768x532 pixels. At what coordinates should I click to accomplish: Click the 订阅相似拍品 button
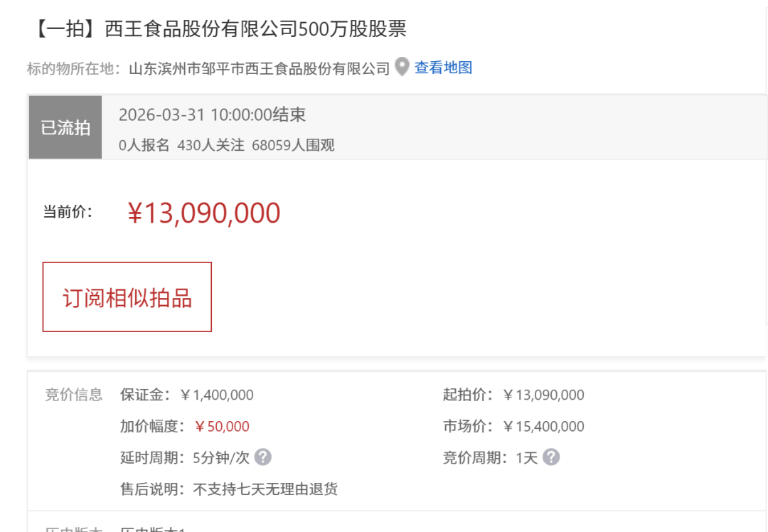127,297
